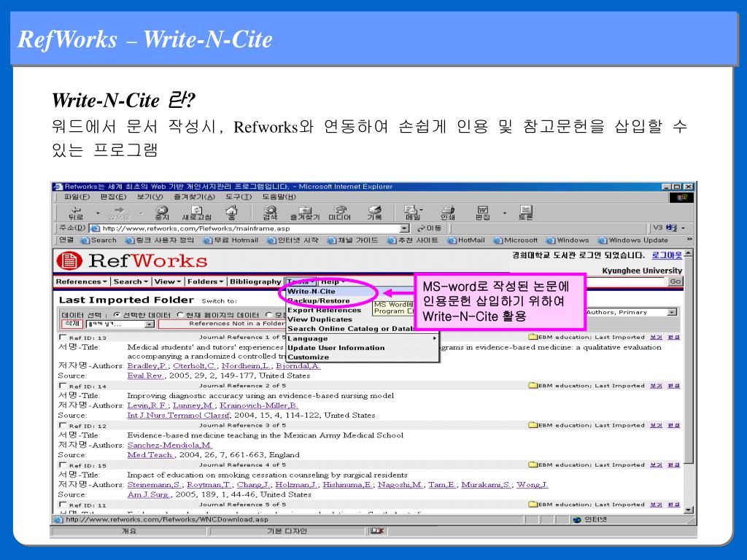The width and height of the screenshot is (747, 560).
Task: Open the Eval.Rev. source link
Action: [x=146, y=376]
